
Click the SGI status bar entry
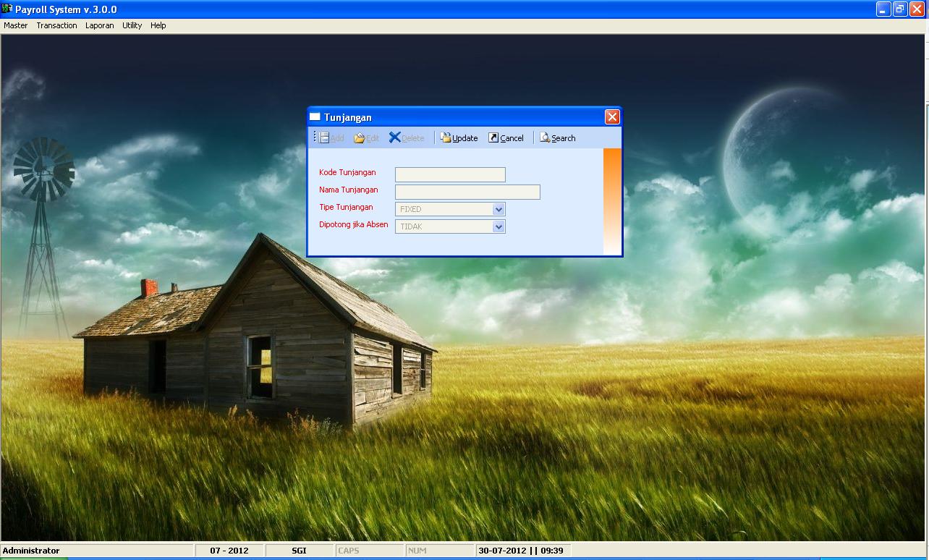pos(299,551)
